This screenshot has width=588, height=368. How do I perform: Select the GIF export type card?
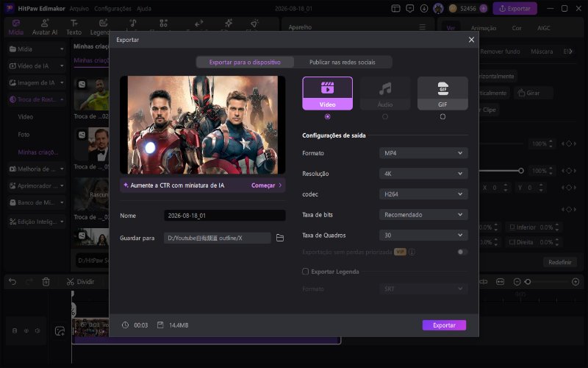tap(442, 93)
